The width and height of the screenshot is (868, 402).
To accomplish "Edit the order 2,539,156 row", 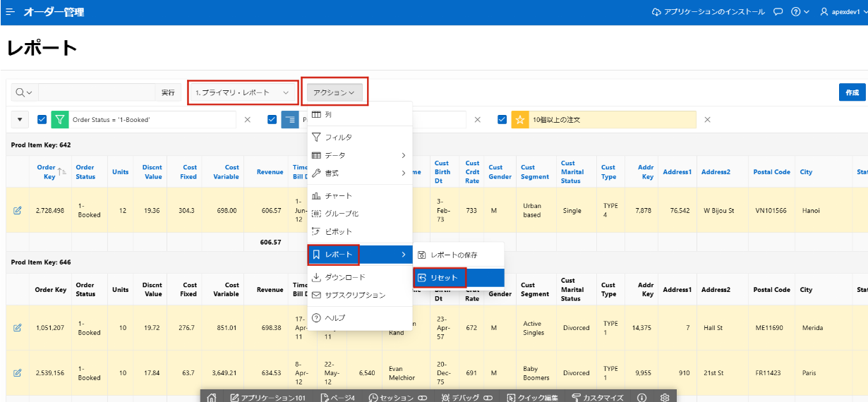I will tap(18, 372).
